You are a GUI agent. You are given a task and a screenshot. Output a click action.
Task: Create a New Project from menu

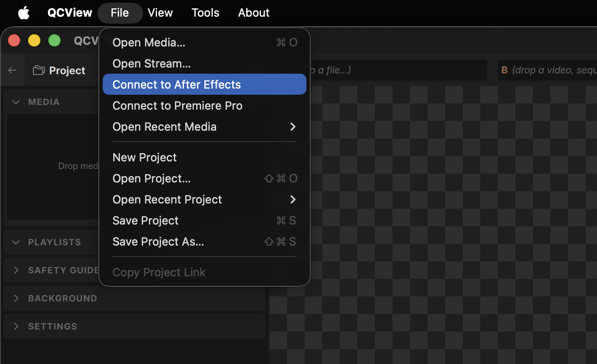(205, 157)
